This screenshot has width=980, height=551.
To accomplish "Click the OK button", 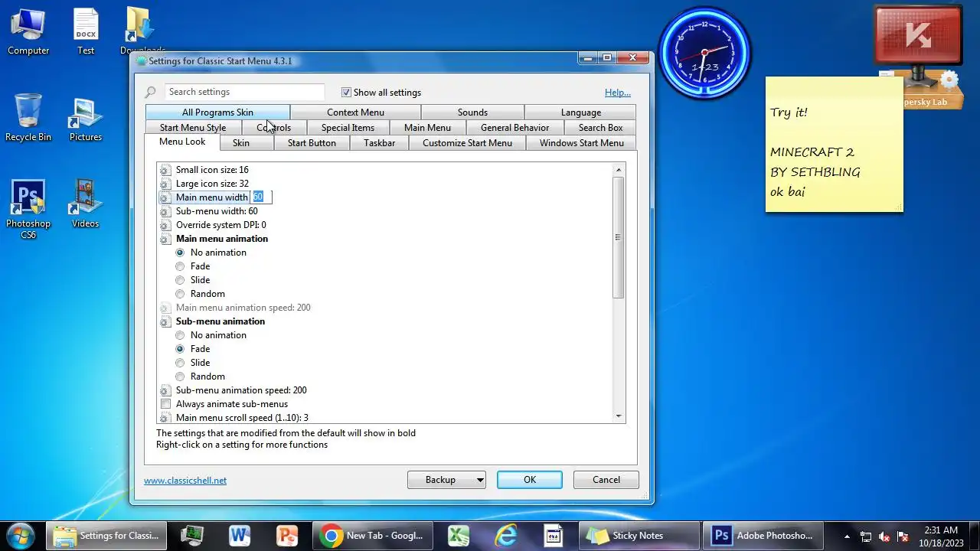I will click(530, 480).
